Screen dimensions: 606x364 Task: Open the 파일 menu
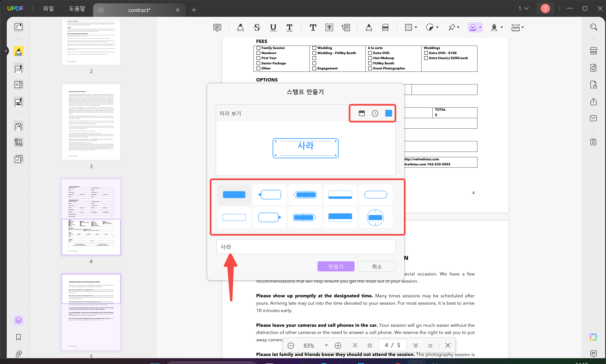pos(48,9)
